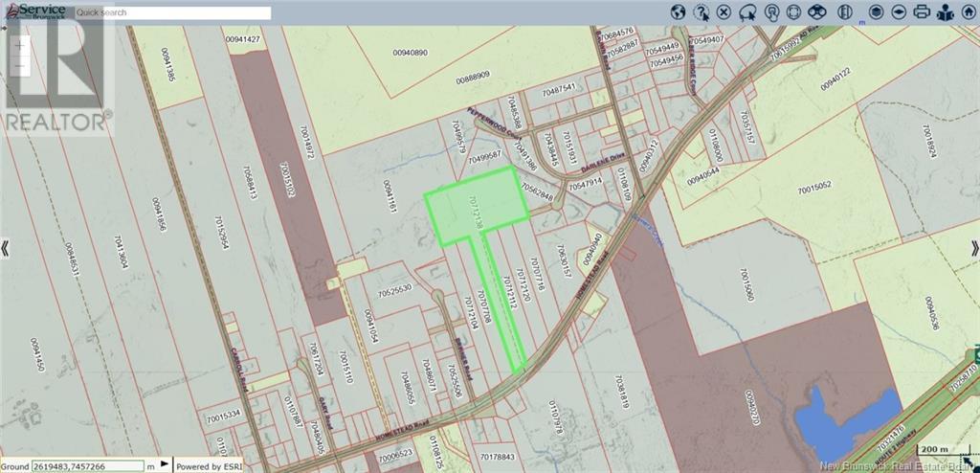Expand the right side panel chevron
The image size is (980, 473).
973,249
